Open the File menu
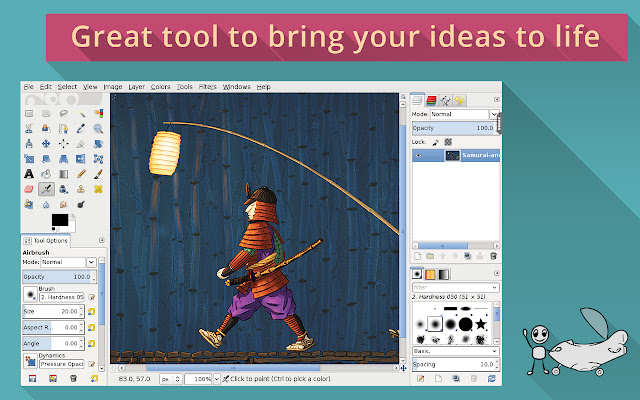The image size is (640, 400). pos(29,87)
